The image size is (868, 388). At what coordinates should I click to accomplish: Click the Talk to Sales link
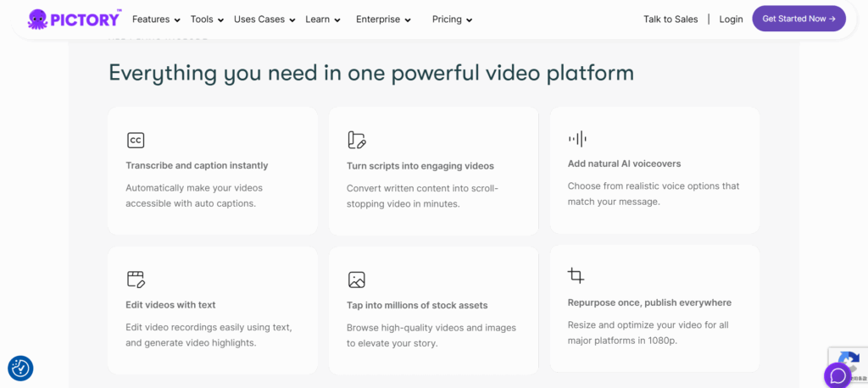670,19
